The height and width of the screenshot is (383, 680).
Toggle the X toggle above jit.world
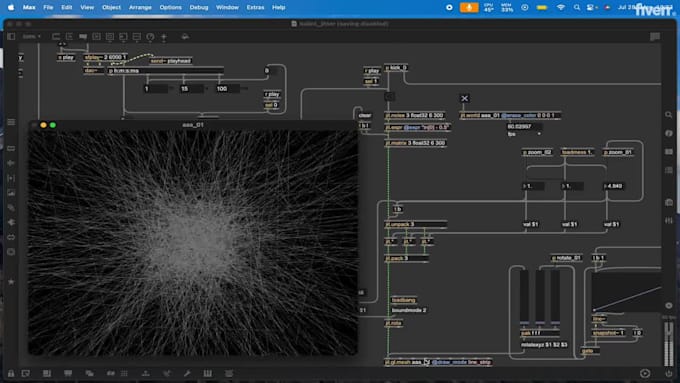464,98
